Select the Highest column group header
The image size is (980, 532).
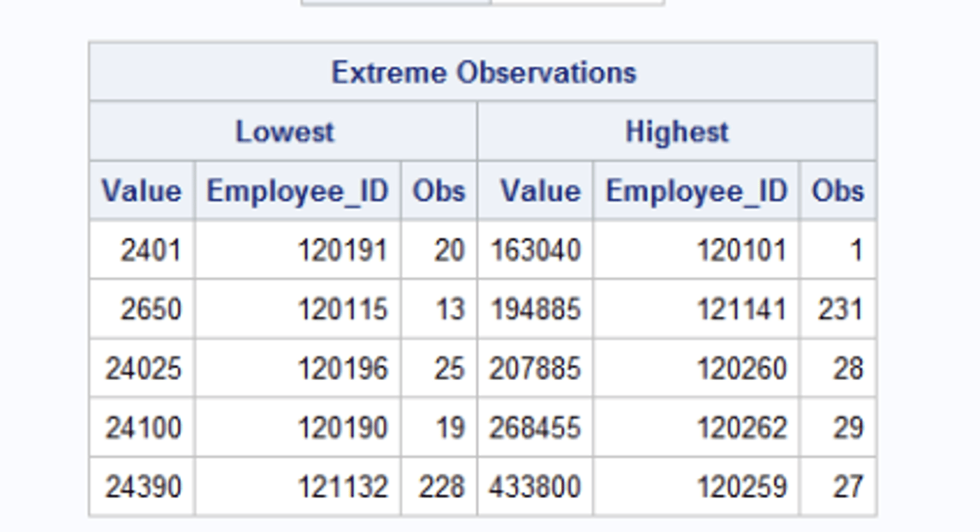point(677,131)
